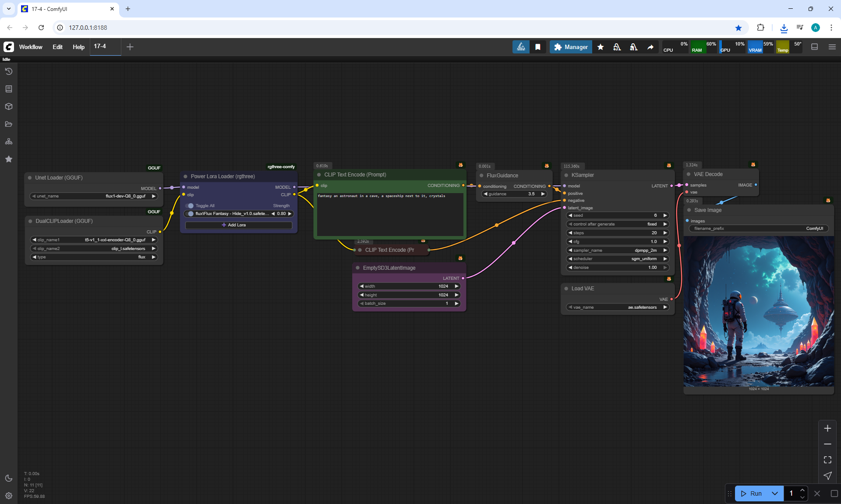Image resolution: width=841 pixels, height=504 pixels.
Task: Toggle the bottom panel visibility icon
Action: [x=814, y=47]
